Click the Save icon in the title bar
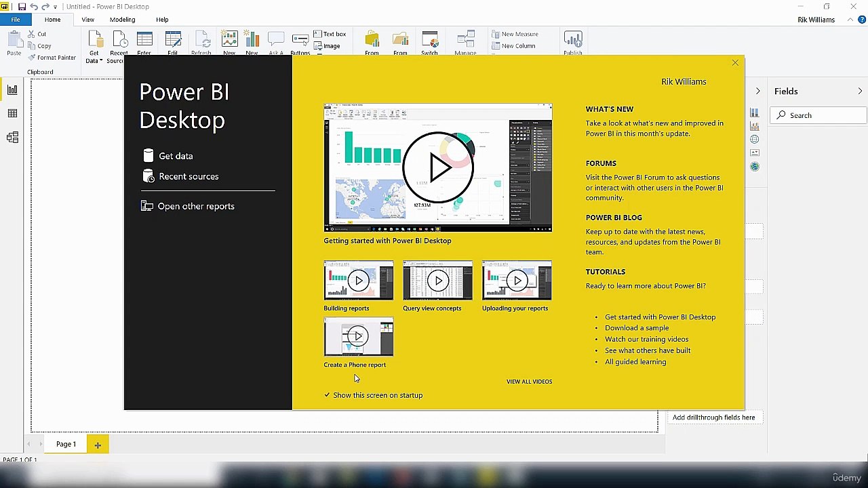Viewport: 868px width, 488px height. point(22,6)
